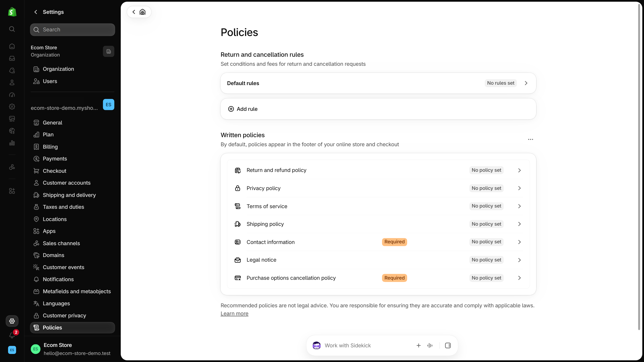
Task: Open Billing settings
Action: [x=72, y=147]
